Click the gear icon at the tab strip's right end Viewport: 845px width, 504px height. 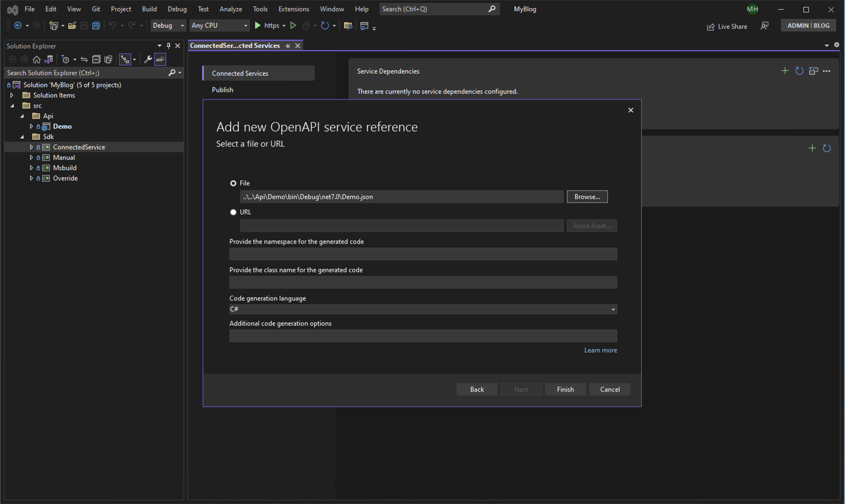836,45
